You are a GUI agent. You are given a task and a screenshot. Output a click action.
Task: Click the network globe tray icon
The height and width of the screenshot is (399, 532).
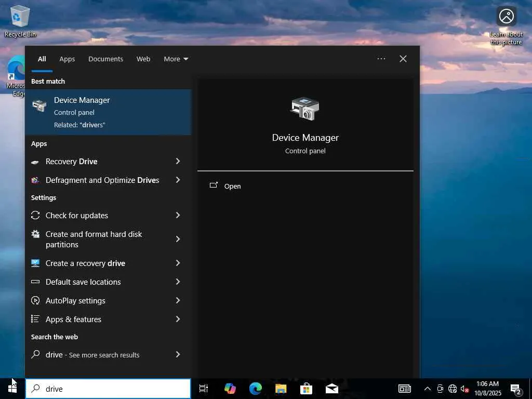453,389
